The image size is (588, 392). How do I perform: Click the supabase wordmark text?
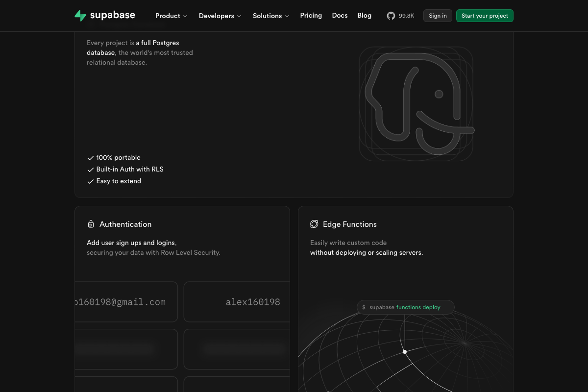(x=113, y=15)
